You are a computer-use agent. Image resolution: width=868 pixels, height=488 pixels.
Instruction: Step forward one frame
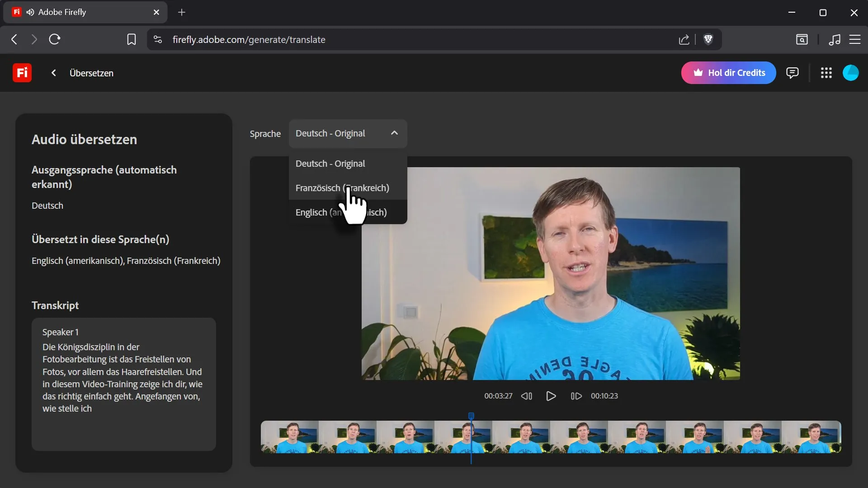point(576,396)
